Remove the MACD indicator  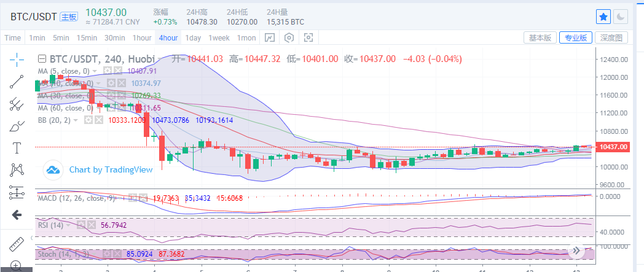tap(143, 198)
